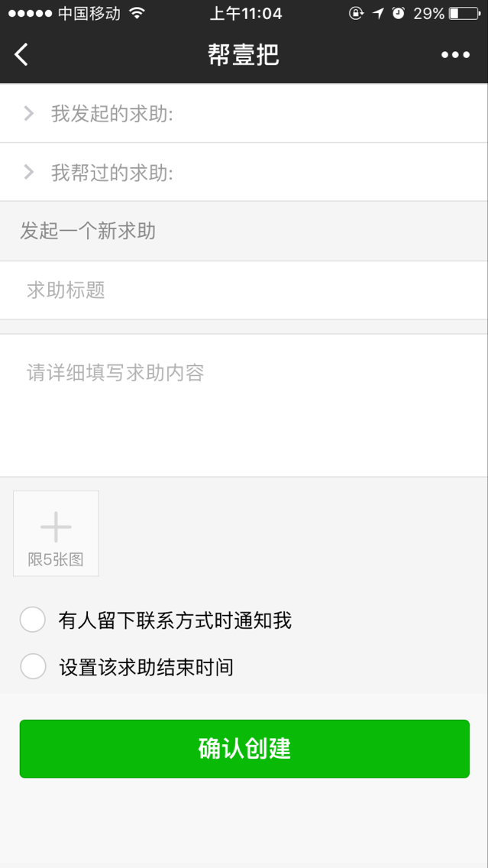Focus the 求助标题 input field
Image resolution: width=488 pixels, height=868 pixels.
pyautogui.click(x=244, y=290)
